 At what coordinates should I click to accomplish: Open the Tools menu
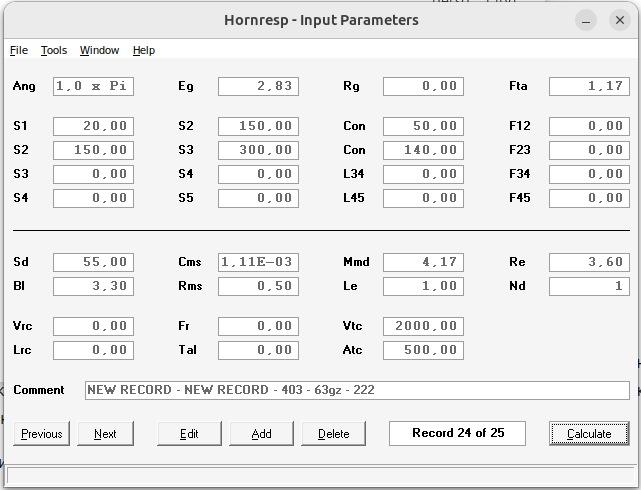point(54,50)
